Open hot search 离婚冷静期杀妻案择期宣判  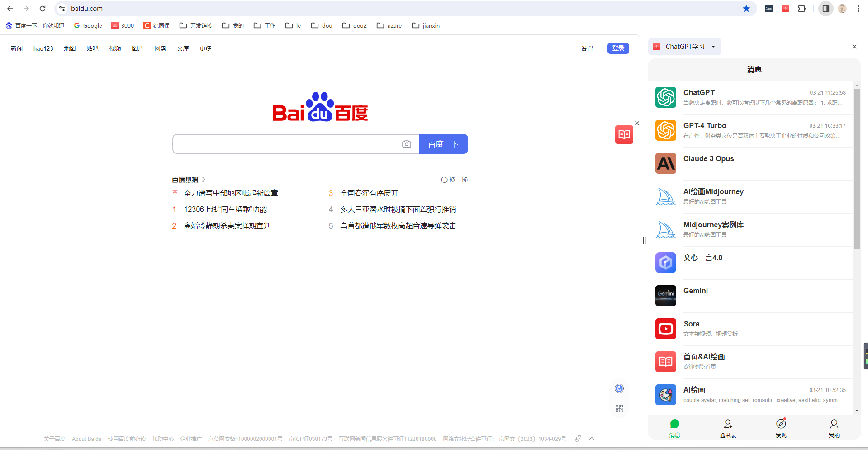click(227, 226)
